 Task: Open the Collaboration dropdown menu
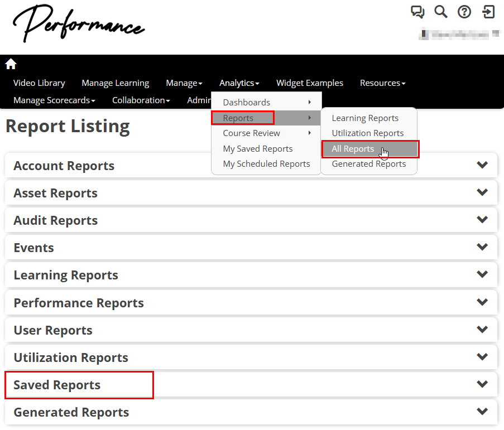(x=141, y=100)
